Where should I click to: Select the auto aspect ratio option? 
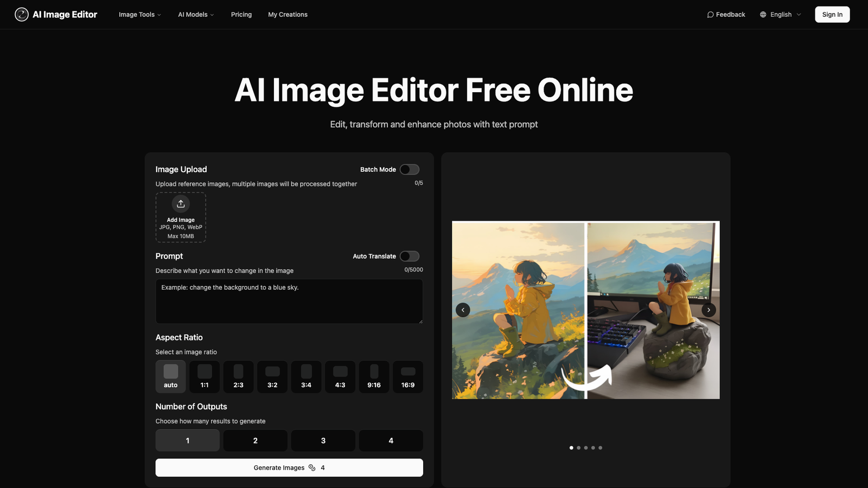tap(171, 377)
